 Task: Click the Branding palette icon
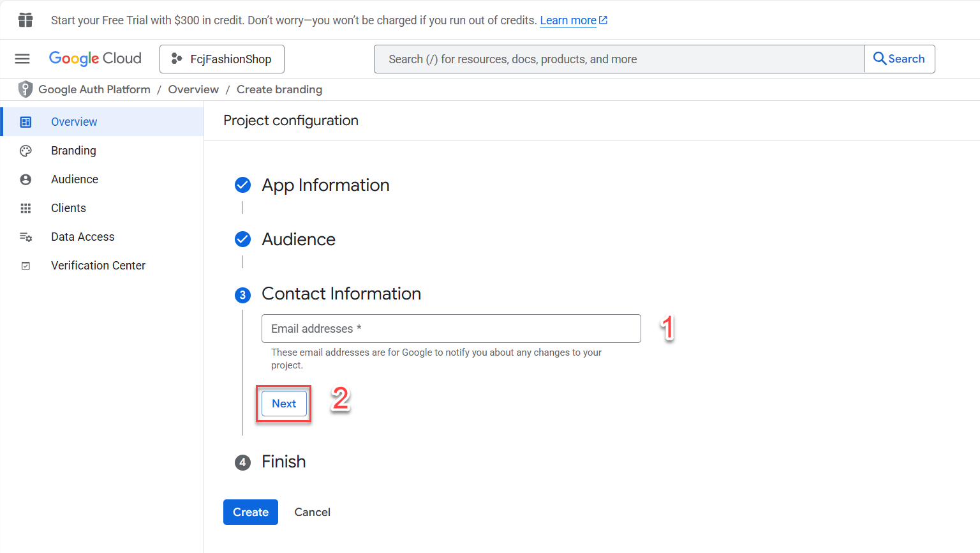coord(26,151)
